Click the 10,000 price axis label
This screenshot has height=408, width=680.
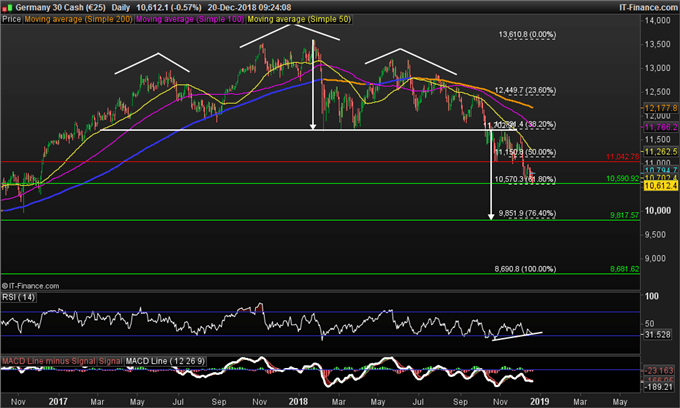click(657, 210)
